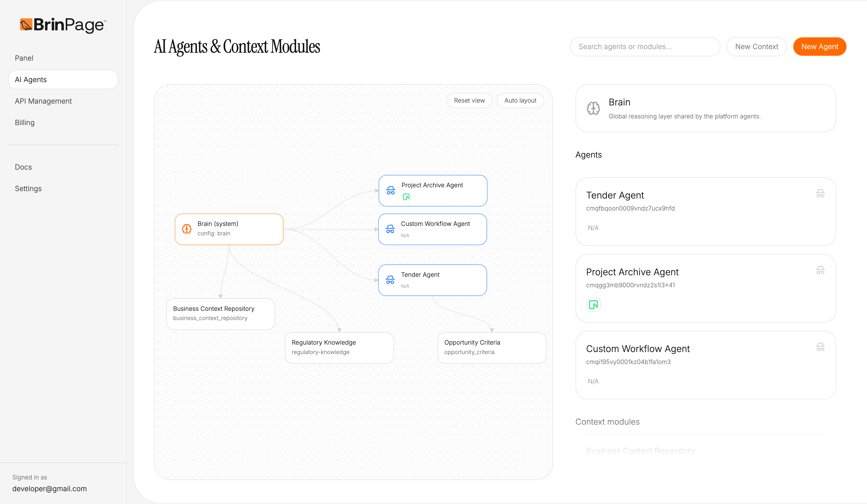Reset the graph view
Screen dimensions: 867x504
469,101
